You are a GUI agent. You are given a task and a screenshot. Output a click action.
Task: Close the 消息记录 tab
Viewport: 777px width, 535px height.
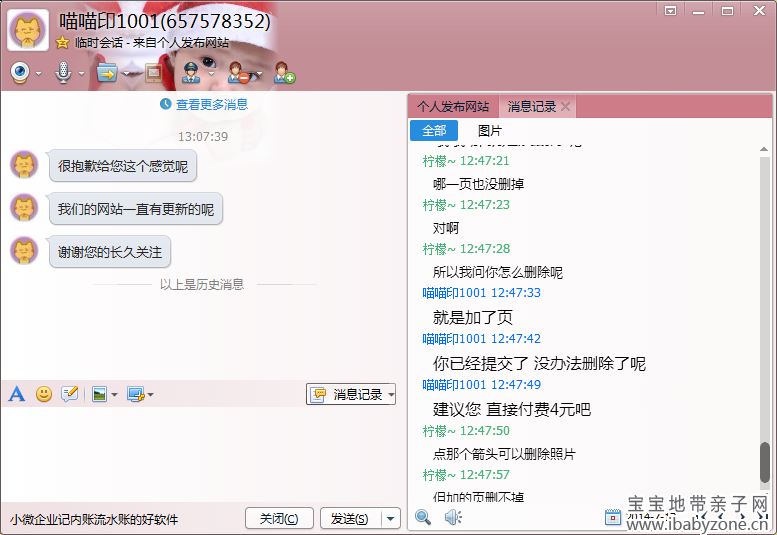point(565,107)
